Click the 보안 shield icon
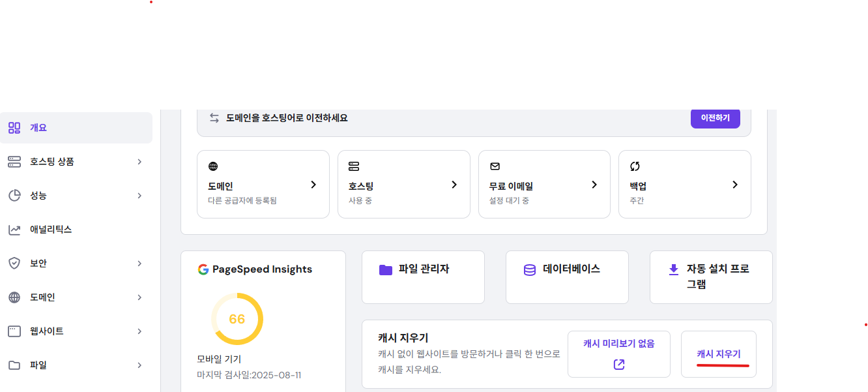 (x=14, y=264)
